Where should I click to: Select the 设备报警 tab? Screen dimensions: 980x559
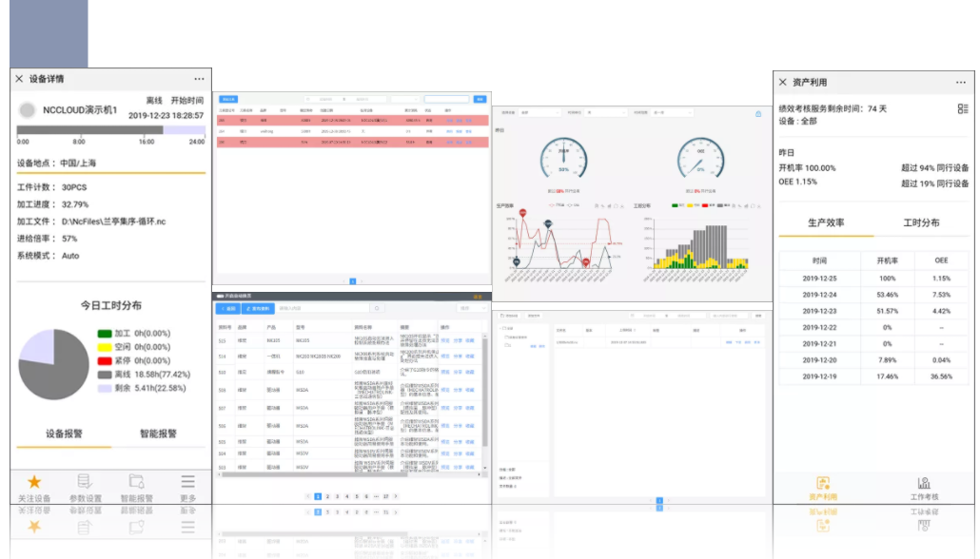64,434
